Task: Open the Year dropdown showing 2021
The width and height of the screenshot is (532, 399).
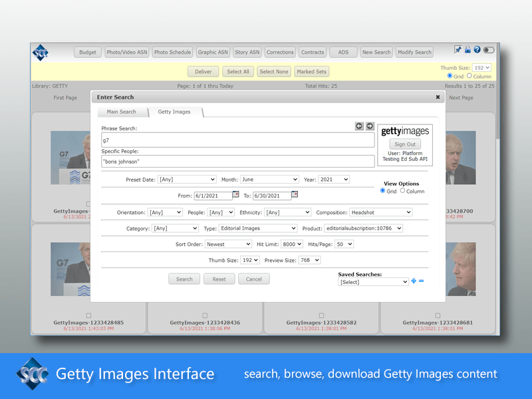Action: point(334,180)
